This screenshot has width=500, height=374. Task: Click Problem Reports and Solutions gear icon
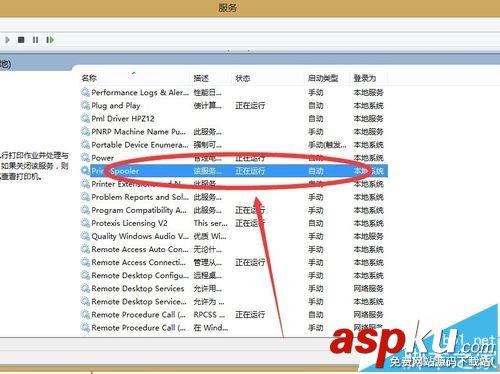tap(85, 197)
